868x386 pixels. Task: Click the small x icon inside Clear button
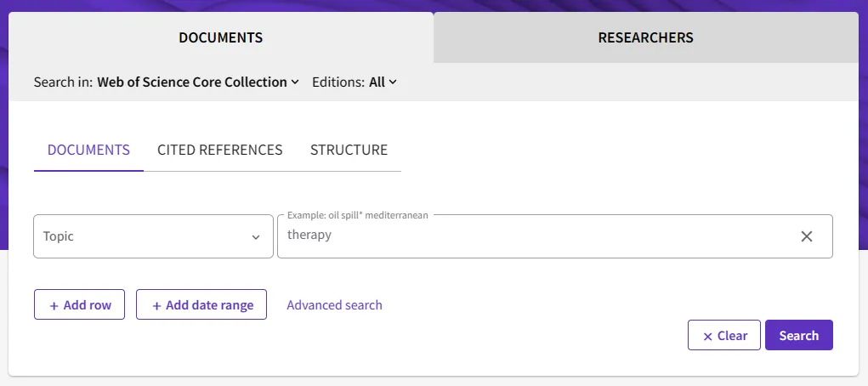pos(707,336)
